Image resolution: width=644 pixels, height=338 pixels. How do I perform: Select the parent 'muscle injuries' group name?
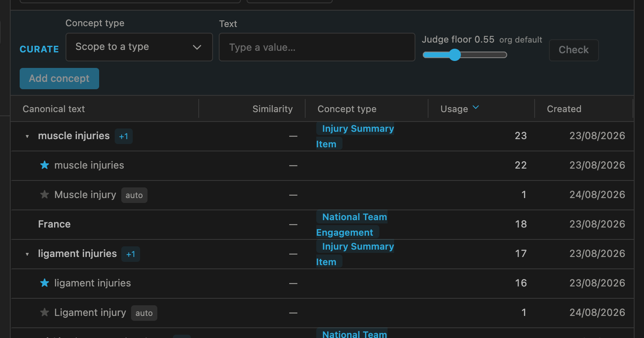pyautogui.click(x=74, y=136)
